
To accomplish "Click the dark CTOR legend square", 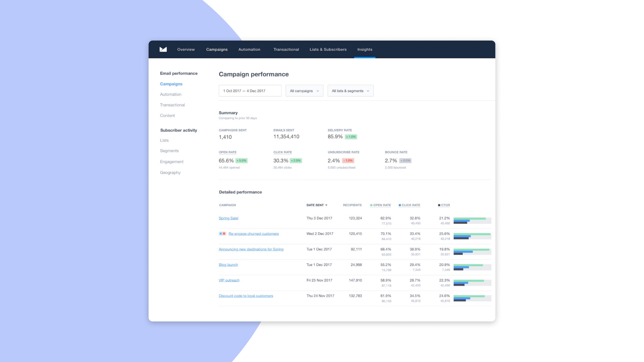I will (439, 205).
